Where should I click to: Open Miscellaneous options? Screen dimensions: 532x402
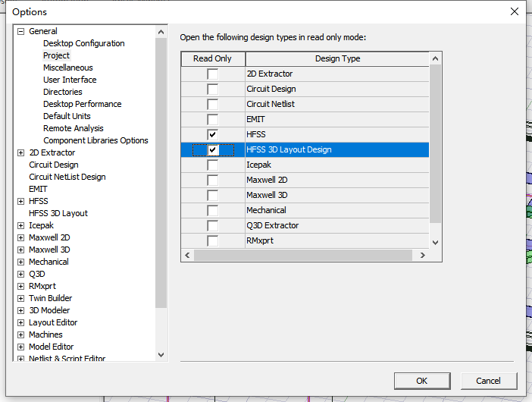click(x=68, y=68)
